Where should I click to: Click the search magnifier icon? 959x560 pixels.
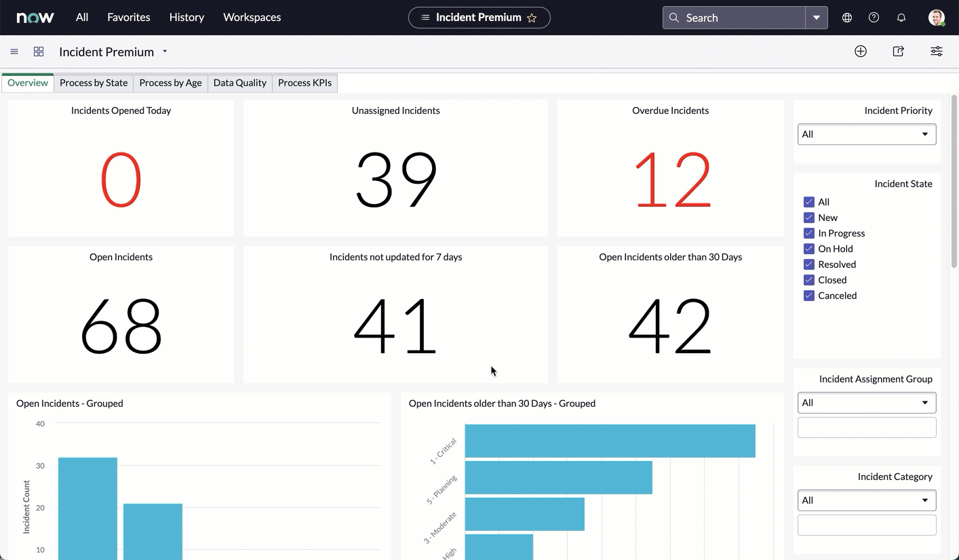pyautogui.click(x=674, y=18)
